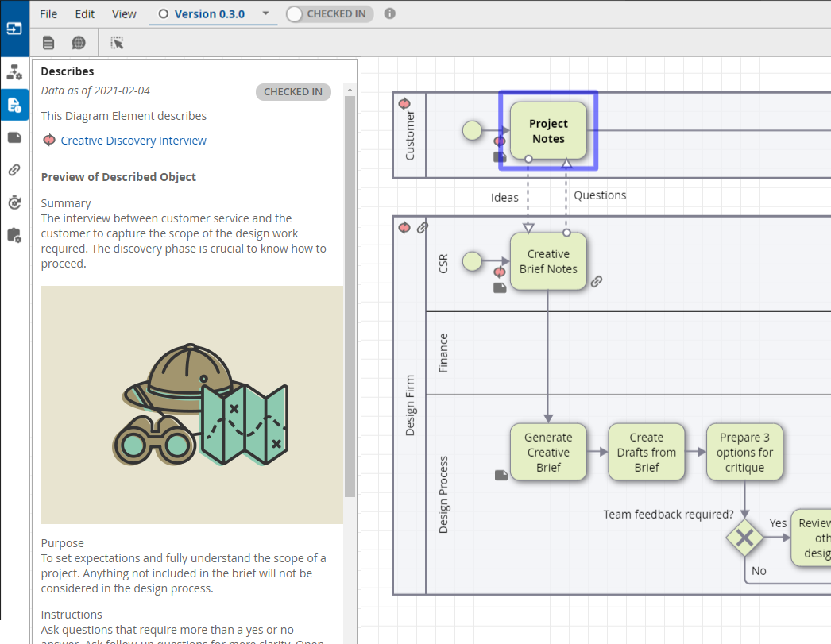Open the notes sidebar icon
The width and height of the screenshot is (831, 644).
[14, 137]
